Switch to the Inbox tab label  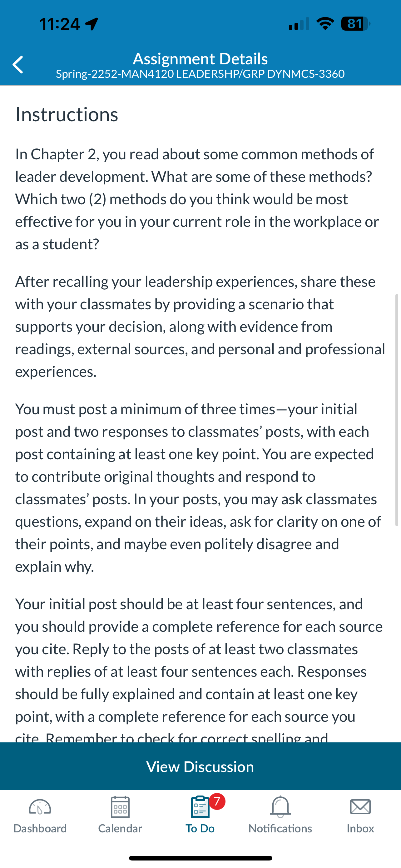click(x=360, y=828)
